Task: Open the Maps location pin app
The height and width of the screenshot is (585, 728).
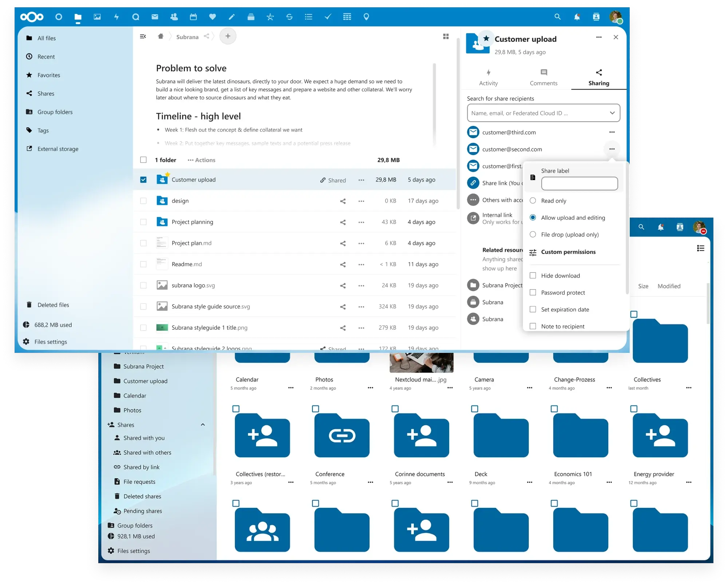Action: (366, 17)
